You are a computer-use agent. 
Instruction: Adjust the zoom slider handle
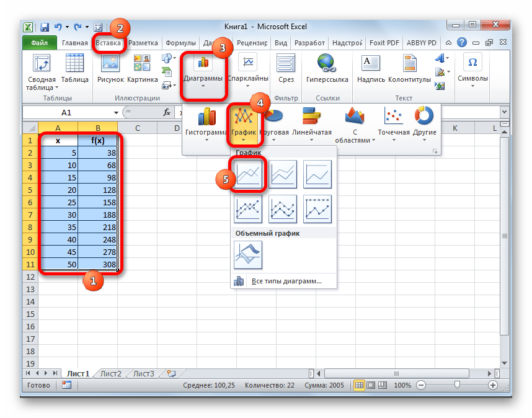[x=457, y=385]
